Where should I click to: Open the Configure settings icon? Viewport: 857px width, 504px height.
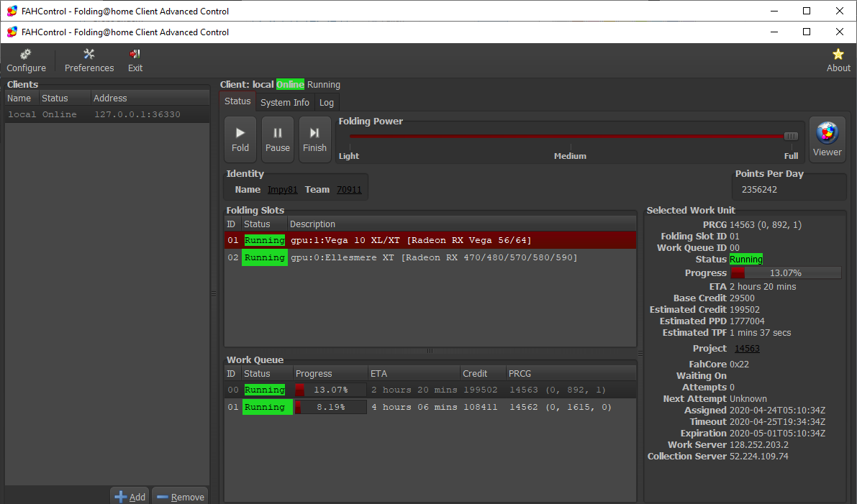[26, 60]
